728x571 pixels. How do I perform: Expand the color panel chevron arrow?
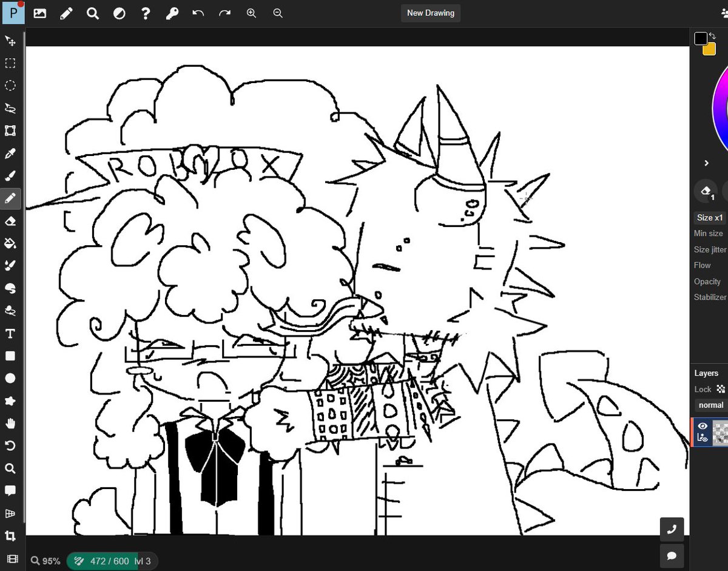click(707, 163)
